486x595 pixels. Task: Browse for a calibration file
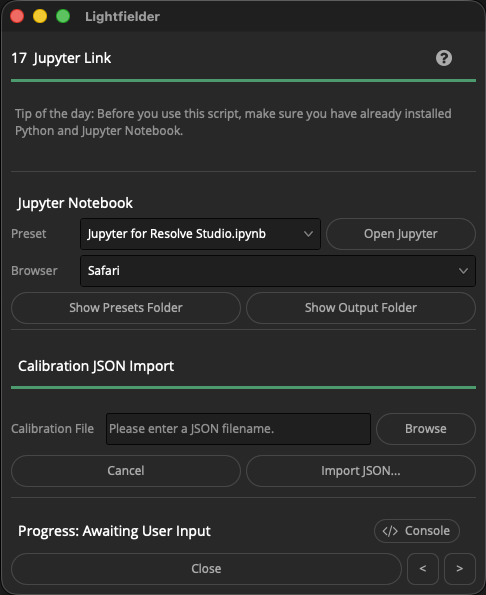click(426, 429)
